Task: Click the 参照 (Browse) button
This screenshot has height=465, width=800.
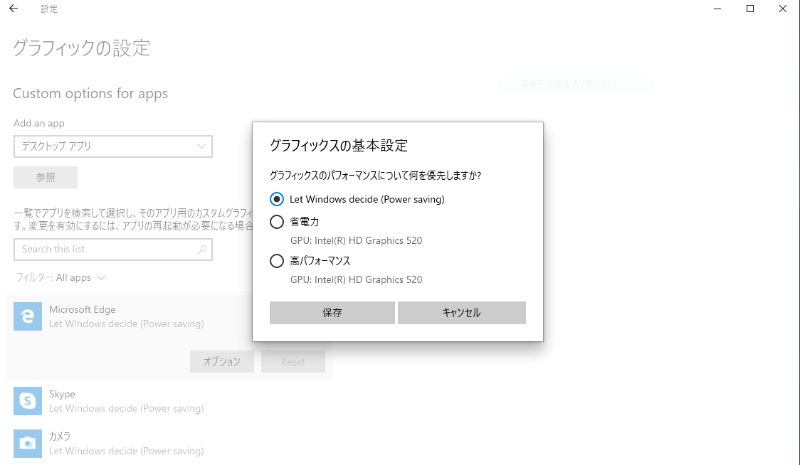Action: pyautogui.click(x=45, y=177)
